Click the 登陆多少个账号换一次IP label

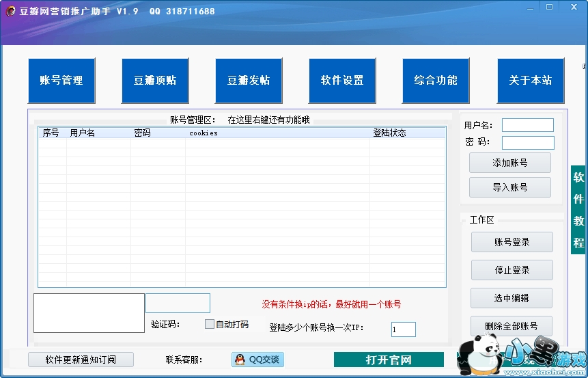316,327
